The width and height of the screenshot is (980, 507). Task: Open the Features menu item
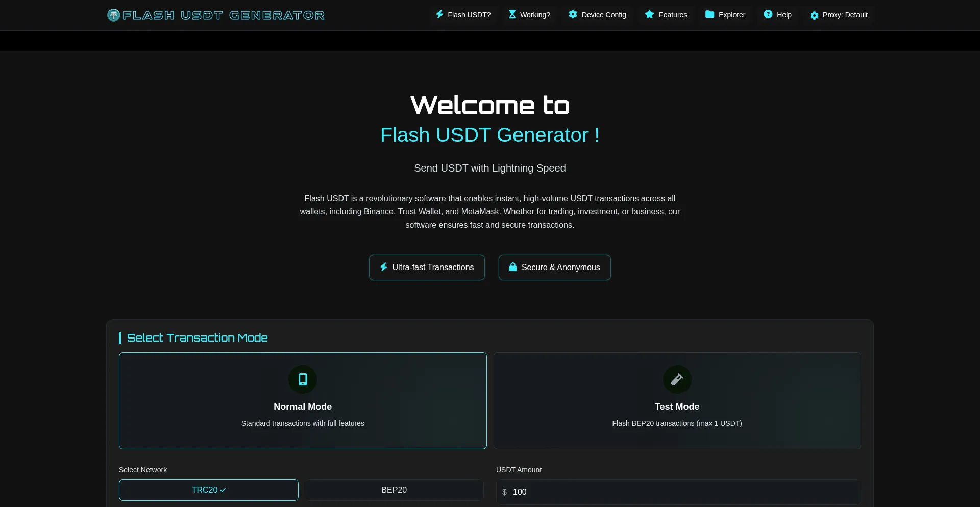[x=666, y=15]
